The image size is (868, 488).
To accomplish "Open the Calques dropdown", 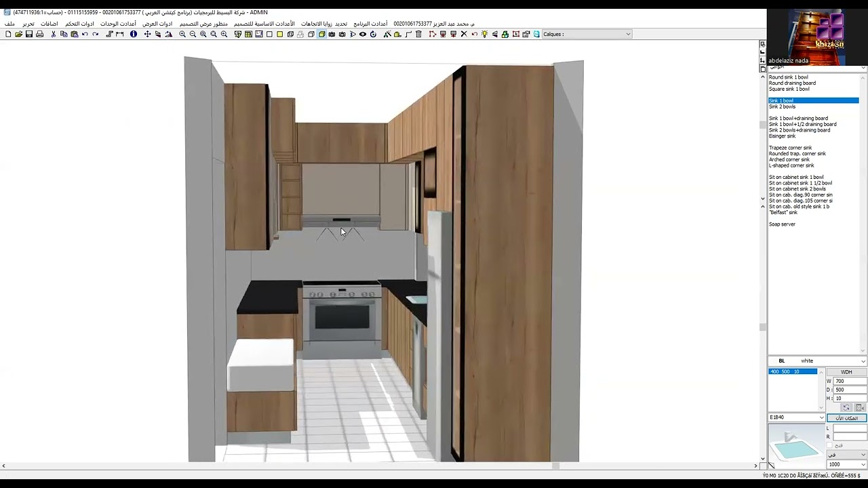I will [587, 34].
